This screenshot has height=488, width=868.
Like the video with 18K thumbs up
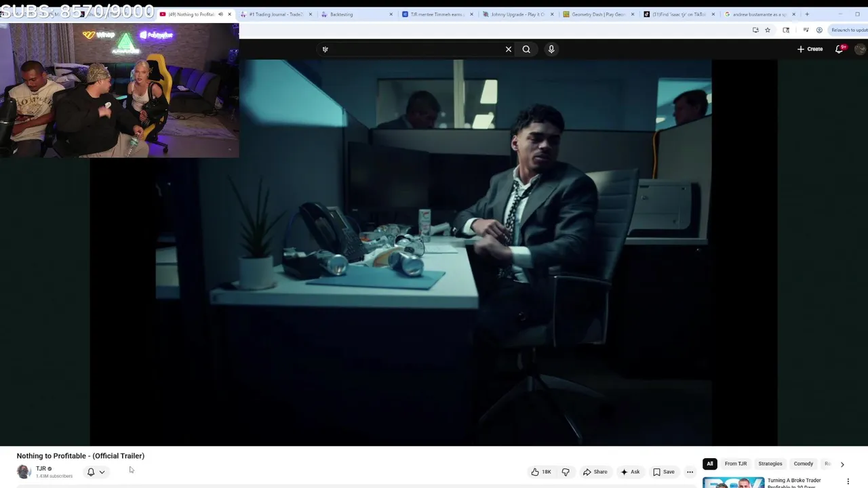tap(541, 472)
